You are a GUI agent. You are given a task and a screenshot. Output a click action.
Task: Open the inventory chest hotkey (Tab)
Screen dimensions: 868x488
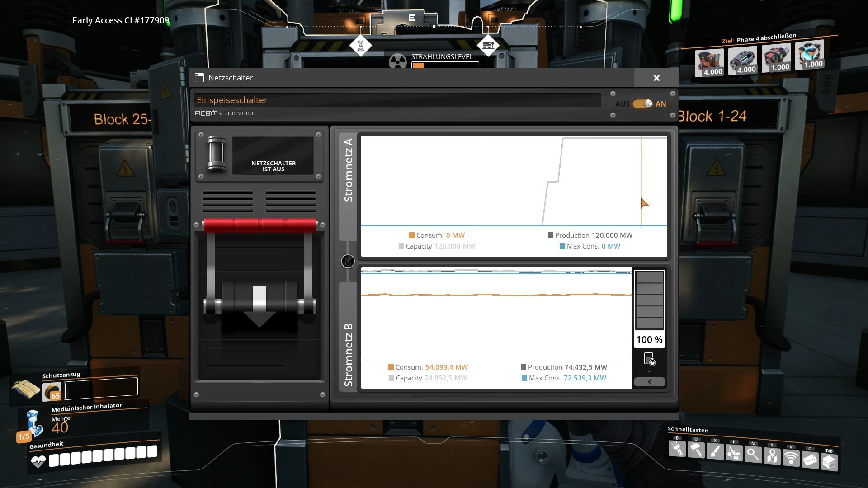click(829, 462)
